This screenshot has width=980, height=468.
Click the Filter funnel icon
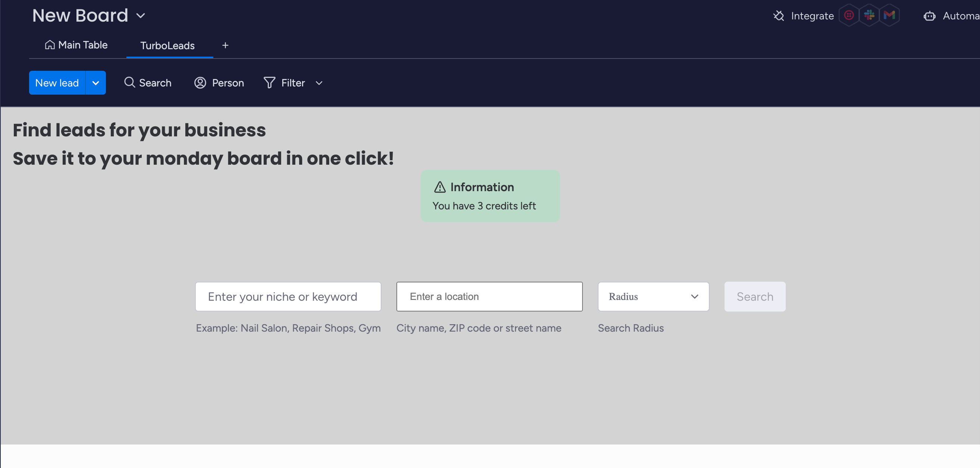[x=269, y=82]
